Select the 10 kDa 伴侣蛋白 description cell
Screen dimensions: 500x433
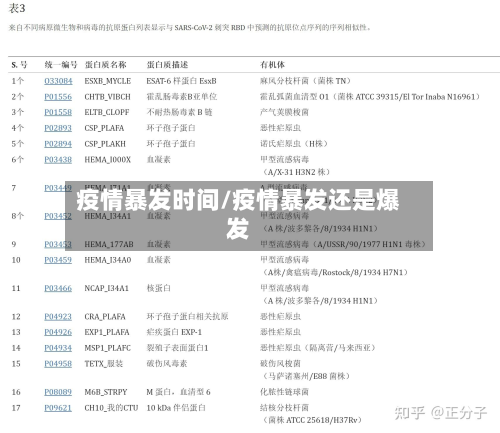[176, 408]
